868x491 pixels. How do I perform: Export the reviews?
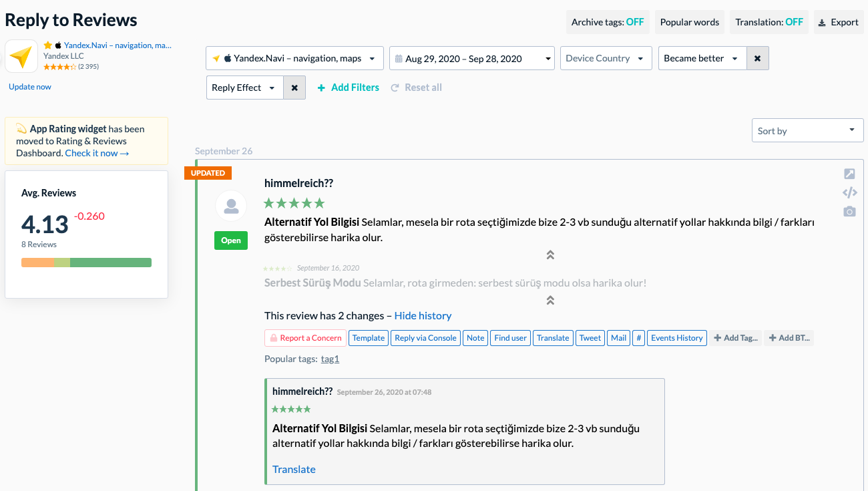click(x=839, y=22)
